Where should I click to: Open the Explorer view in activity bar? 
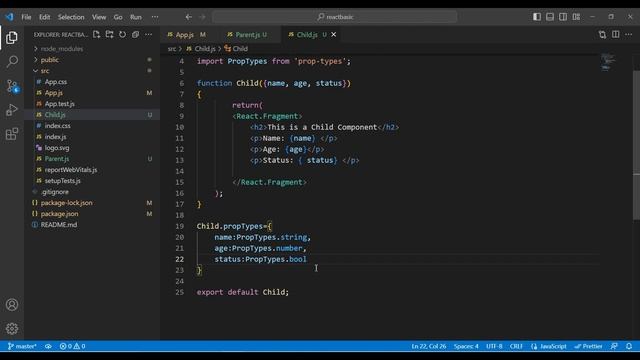tap(12, 38)
